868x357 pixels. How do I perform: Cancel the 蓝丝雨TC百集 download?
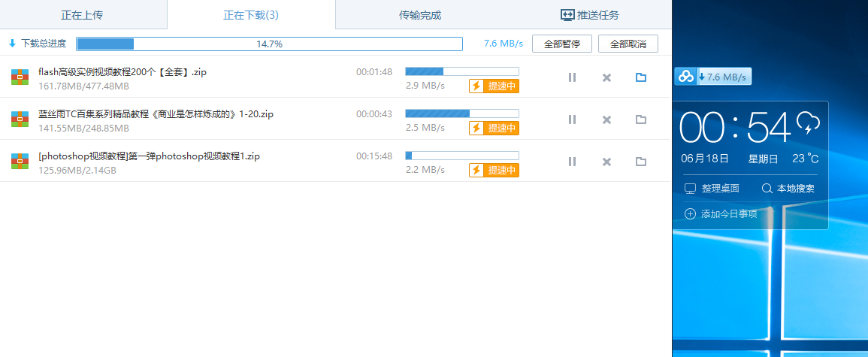tap(606, 120)
